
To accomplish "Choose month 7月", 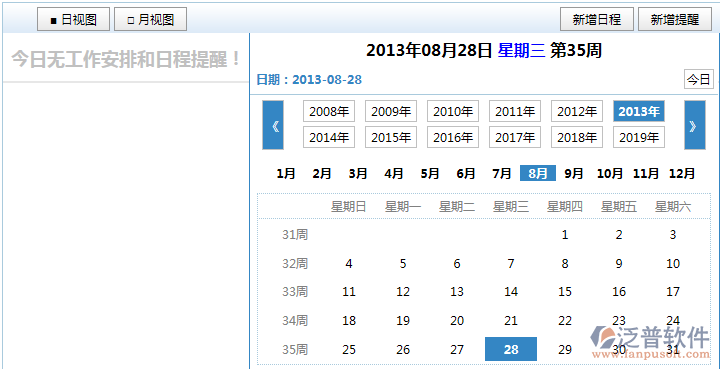I will 501,174.
